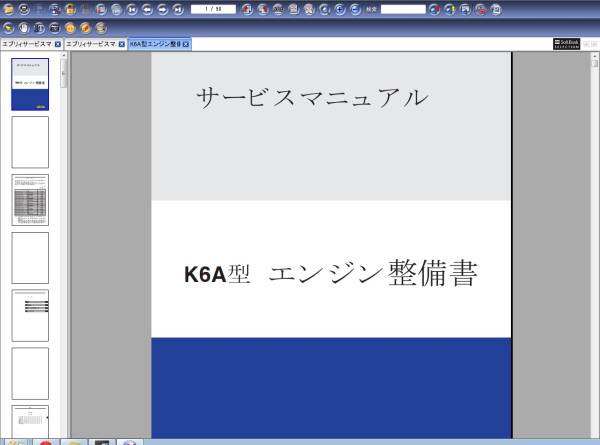600x445 pixels.
Task: Open a file with the folder icon
Action: (x=8, y=9)
